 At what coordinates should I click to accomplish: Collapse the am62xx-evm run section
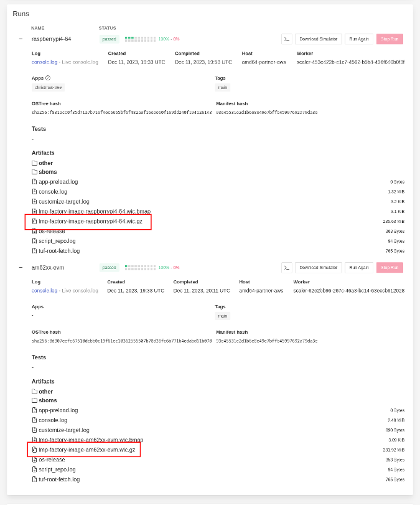21,267
